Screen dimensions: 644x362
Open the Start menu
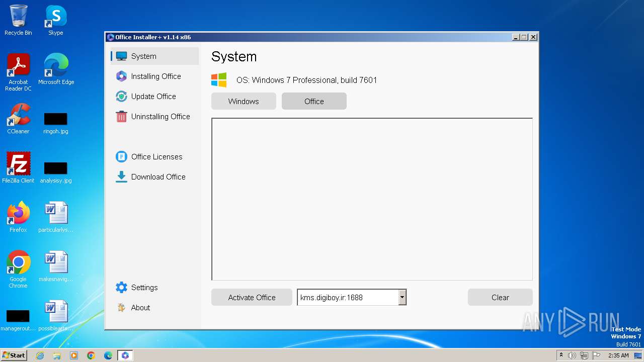(14, 355)
